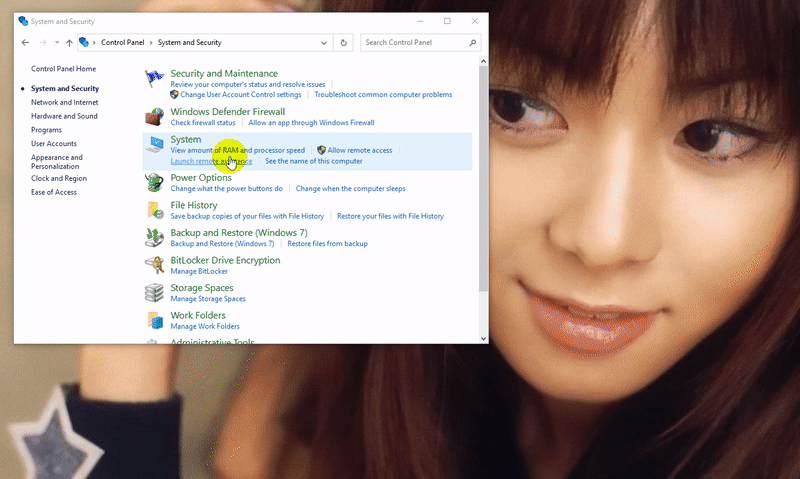Click the vertical scrollbar thumb
This screenshot has height=479, width=800.
[483, 179]
